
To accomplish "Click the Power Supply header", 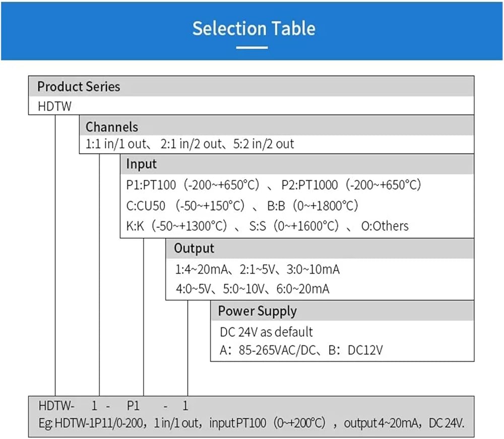I will click(257, 311).
